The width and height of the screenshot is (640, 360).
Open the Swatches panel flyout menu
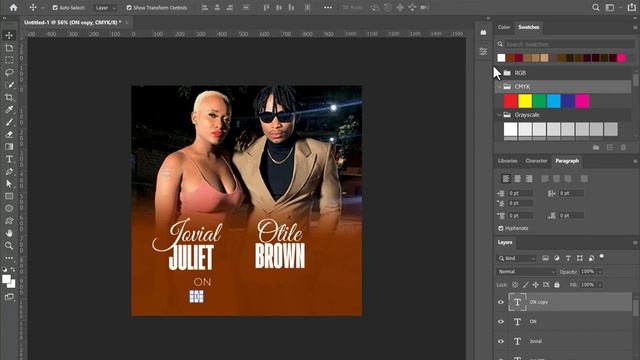click(x=635, y=27)
